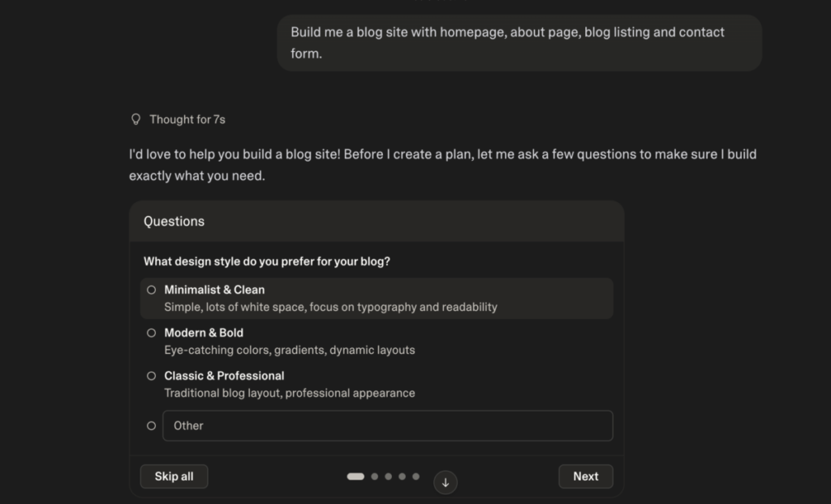The image size is (831, 504).
Task: Click the first, highlighted pagination dot
Action: click(355, 476)
